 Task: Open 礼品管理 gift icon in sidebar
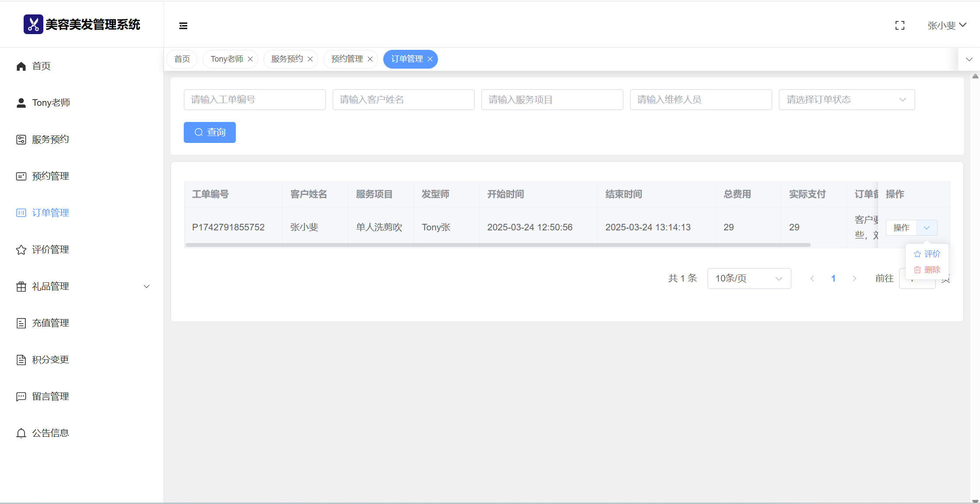tap(21, 286)
